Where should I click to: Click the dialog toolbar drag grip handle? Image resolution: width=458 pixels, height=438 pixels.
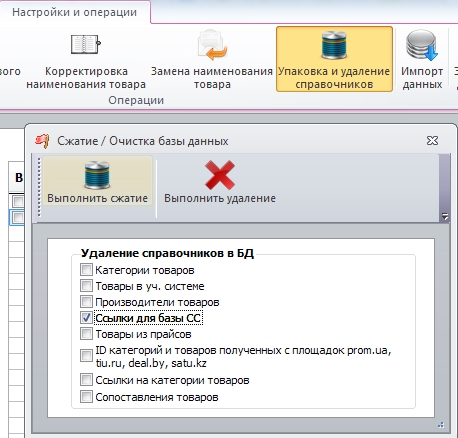pyautogui.click(x=39, y=187)
